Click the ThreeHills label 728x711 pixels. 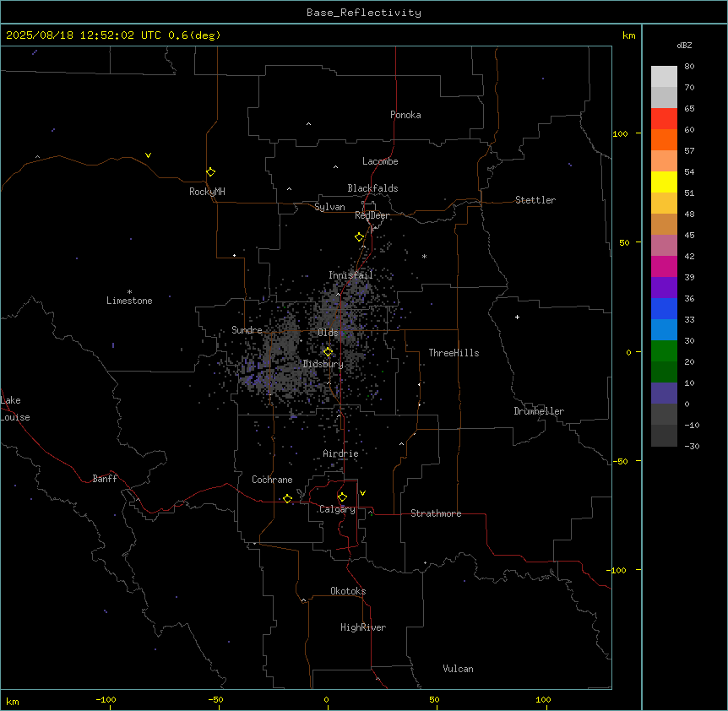tap(454, 353)
